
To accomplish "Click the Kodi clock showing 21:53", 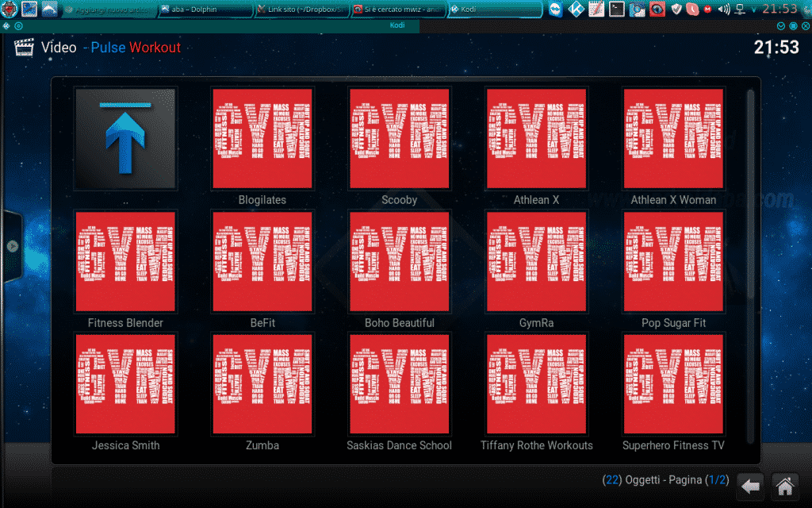I will coord(776,48).
